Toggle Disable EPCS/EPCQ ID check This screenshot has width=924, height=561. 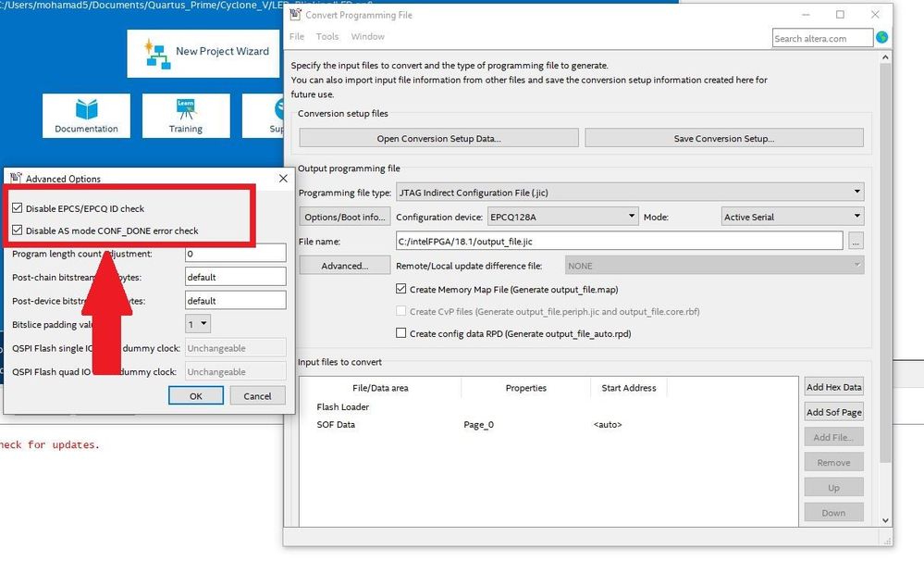click(17, 207)
